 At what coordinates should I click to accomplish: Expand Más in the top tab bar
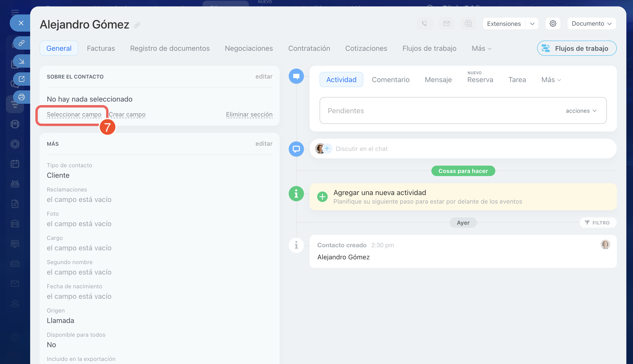click(x=482, y=48)
